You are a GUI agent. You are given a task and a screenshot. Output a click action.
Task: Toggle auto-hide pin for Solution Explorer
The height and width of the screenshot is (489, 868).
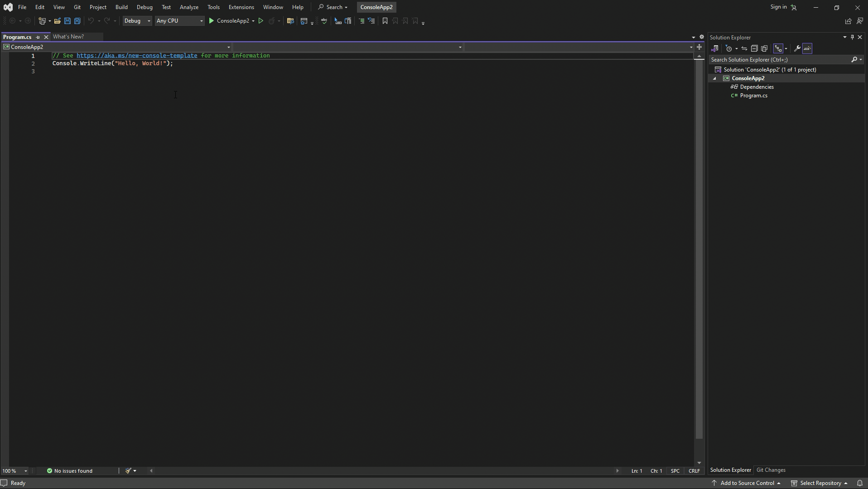[x=852, y=37]
